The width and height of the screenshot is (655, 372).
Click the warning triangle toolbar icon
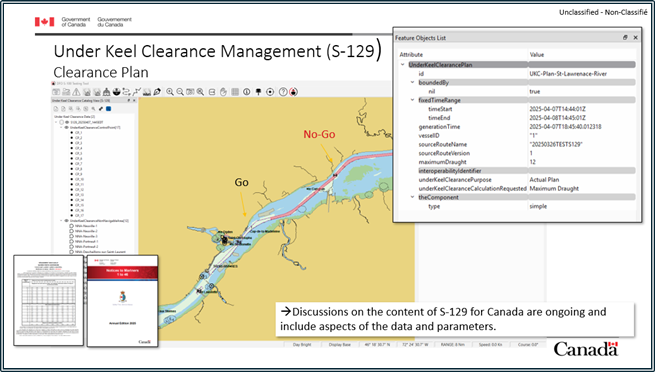[x=76, y=92]
